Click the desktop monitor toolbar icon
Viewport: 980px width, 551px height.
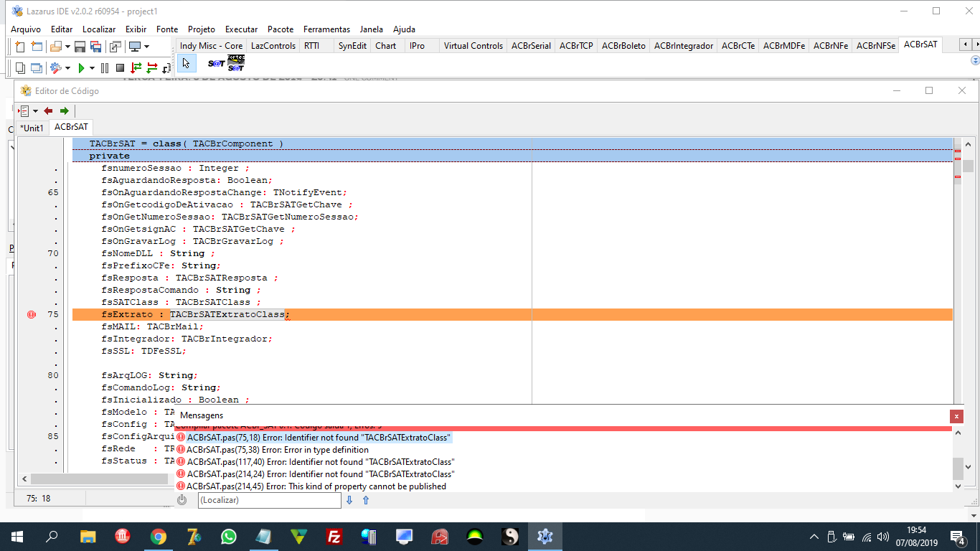click(134, 47)
